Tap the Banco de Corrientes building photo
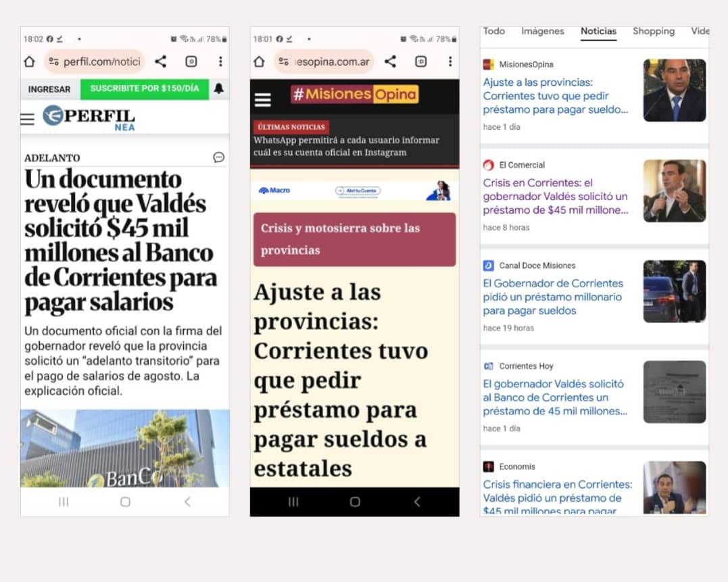The height and width of the screenshot is (582, 728). click(125, 448)
